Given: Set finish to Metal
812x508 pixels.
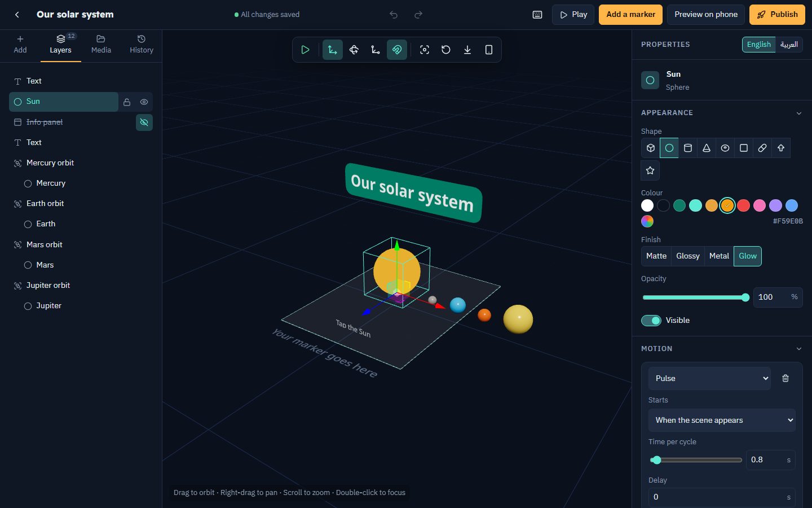Looking at the screenshot, I should coord(719,256).
